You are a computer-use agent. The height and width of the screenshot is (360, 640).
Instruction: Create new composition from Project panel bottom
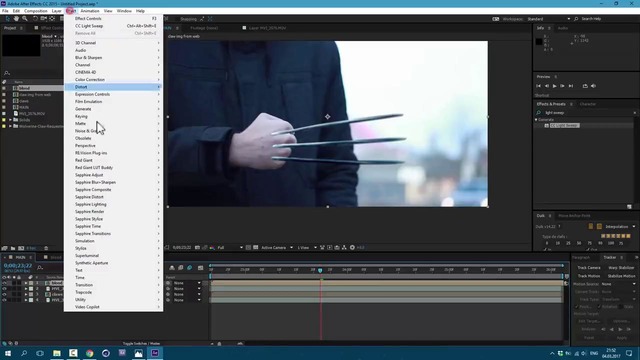coord(21,248)
